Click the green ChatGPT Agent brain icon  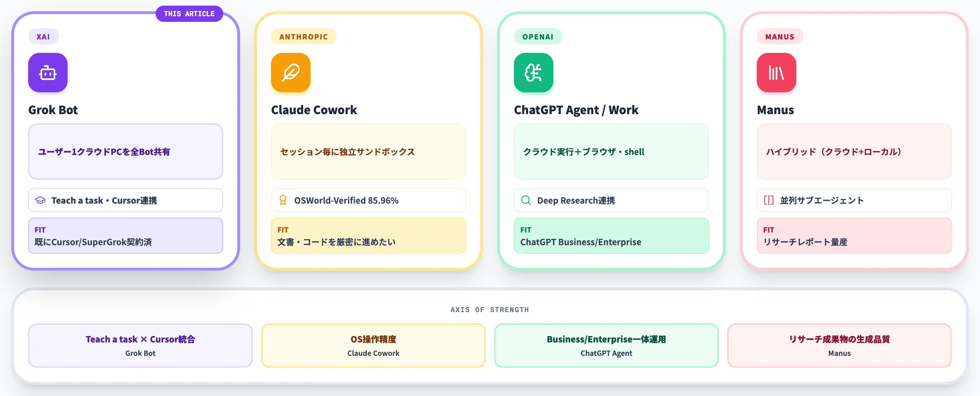(x=533, y=72)
